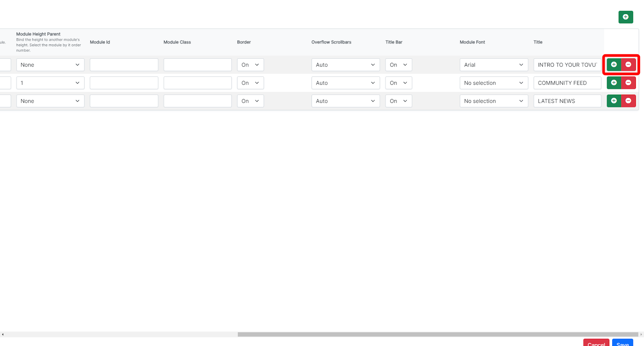Viewport: 644px width, 346px height.
Task: Click the Module Class column header
Action: [177, 42]
